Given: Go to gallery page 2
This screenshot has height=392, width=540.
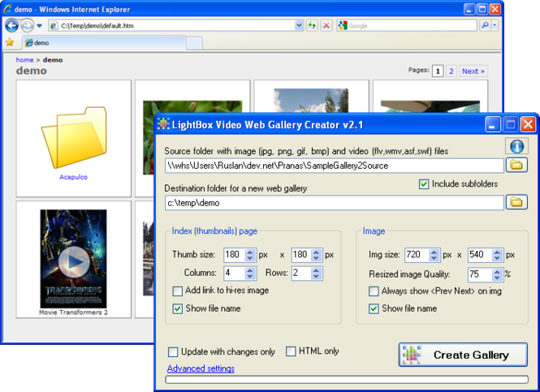Looking at the screenshot, I should [x=451, y=71].
